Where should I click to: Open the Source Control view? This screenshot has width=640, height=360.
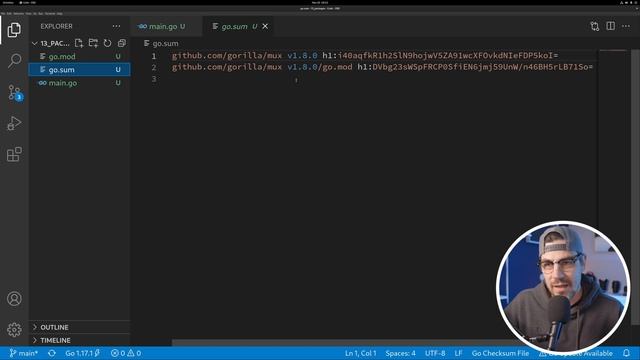pos(15,93)
